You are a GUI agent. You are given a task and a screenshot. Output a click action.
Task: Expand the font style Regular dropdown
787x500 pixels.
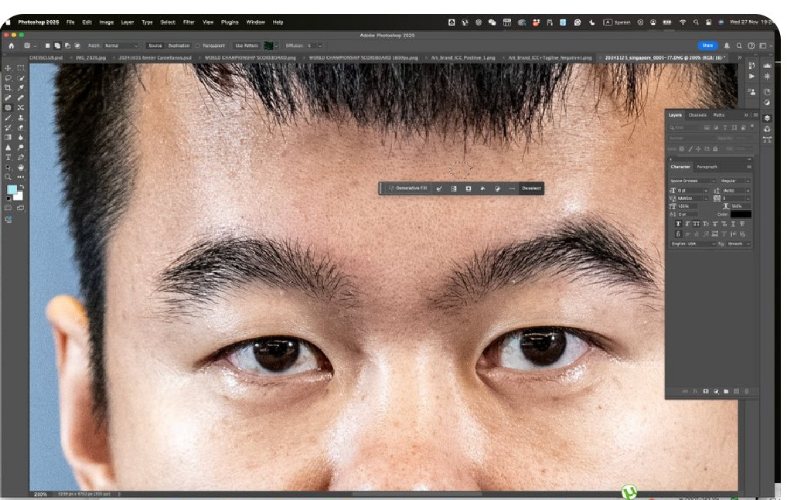pyautogui.click(x=734, y=180)
